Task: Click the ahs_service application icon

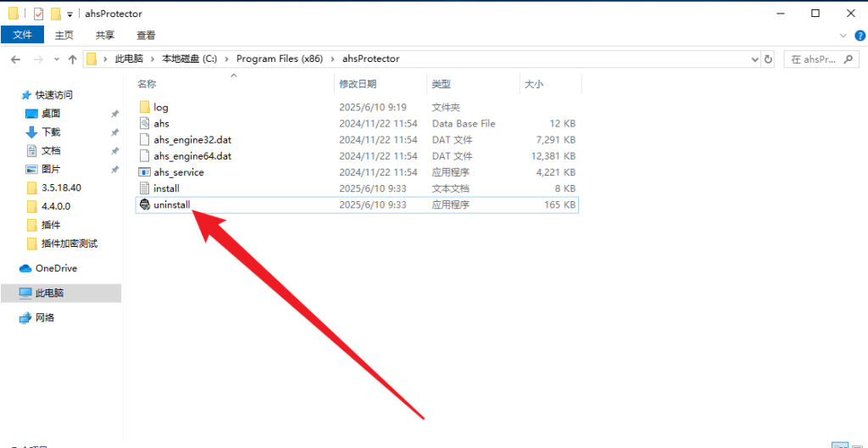Action: (x=144, y=172)
